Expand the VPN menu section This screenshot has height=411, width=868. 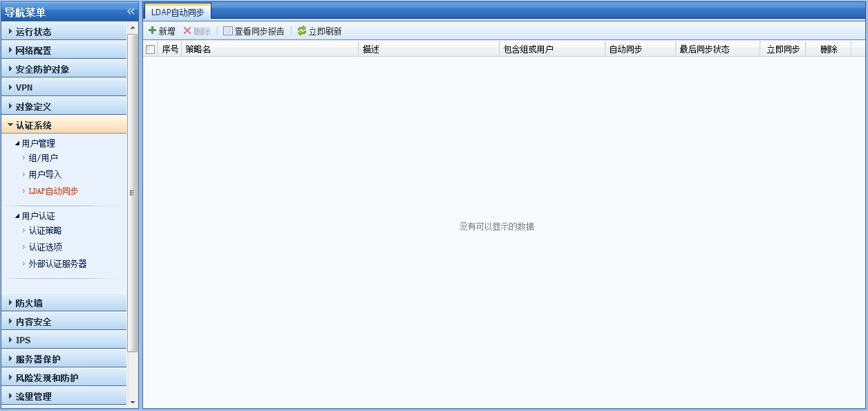(24, 88)
